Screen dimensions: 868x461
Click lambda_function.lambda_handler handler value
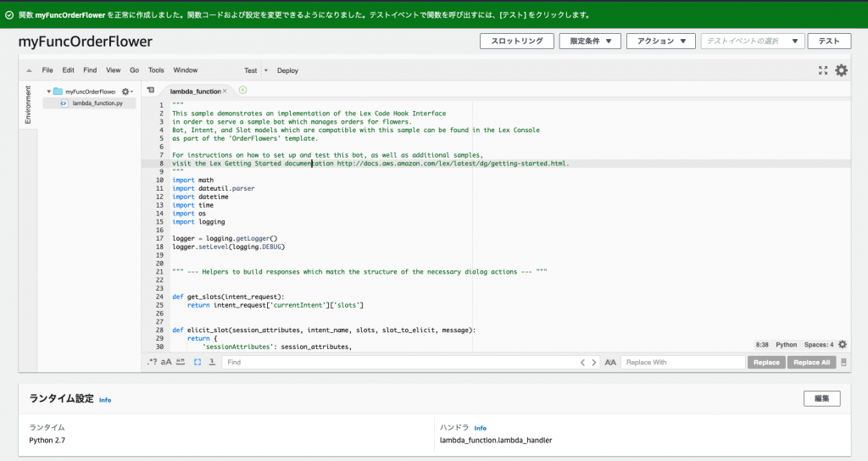pyautogui.click(x=496, y=441)
